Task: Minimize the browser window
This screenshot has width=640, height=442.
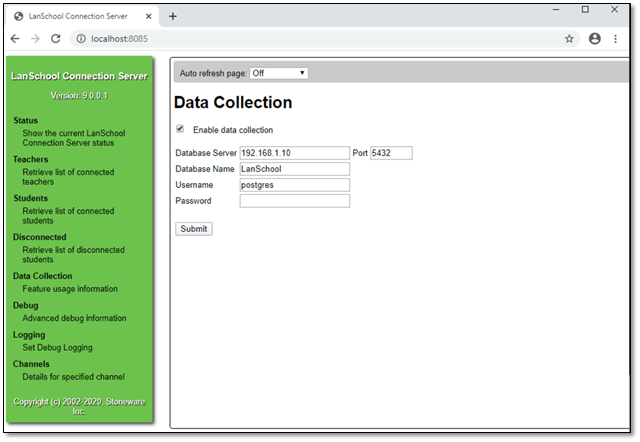Action: tap(556, 9)
